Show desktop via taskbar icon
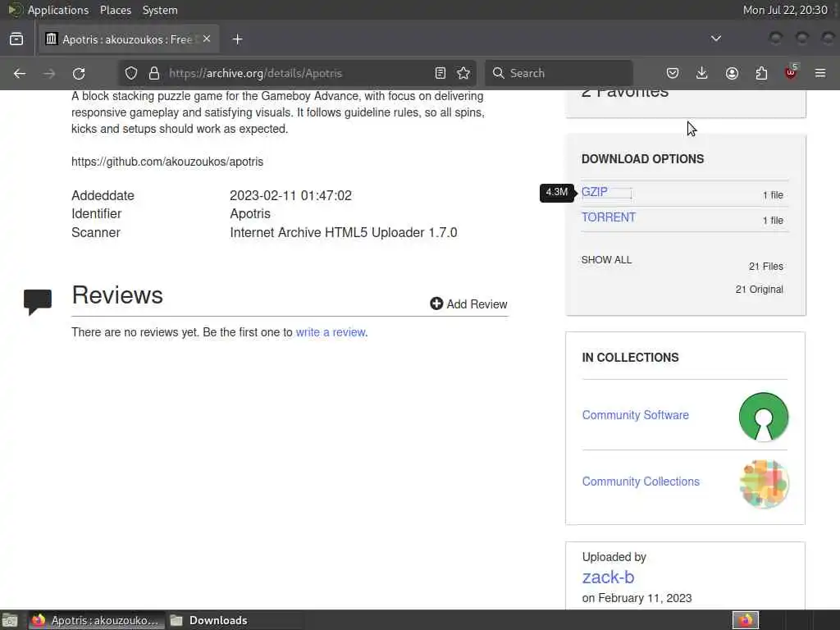The height and width of the screenshot is (630, 840). click(10, 620)
